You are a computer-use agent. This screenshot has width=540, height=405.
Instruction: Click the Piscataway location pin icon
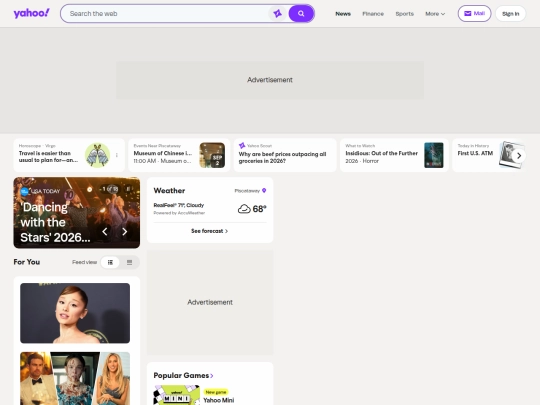click(264, 190)
